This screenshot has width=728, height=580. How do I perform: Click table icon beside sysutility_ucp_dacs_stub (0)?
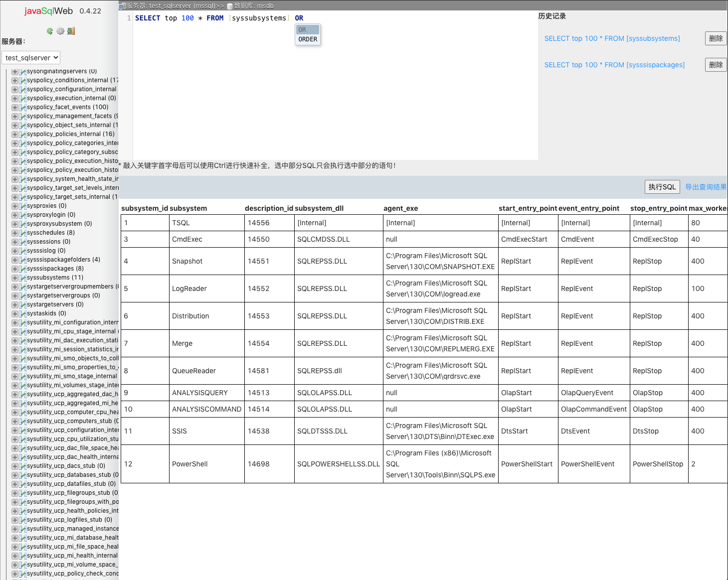pos(23,466)
